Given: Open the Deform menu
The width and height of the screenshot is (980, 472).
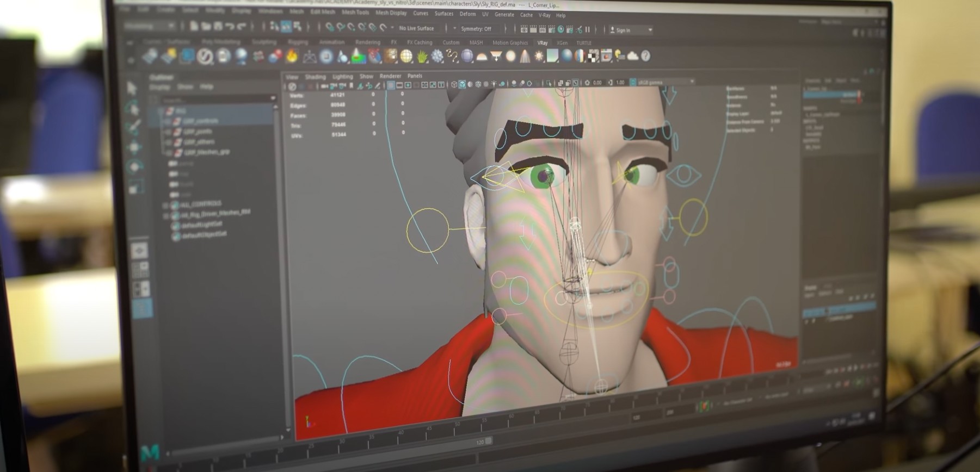Looking at the screenshot, I should tap(467, 14).
